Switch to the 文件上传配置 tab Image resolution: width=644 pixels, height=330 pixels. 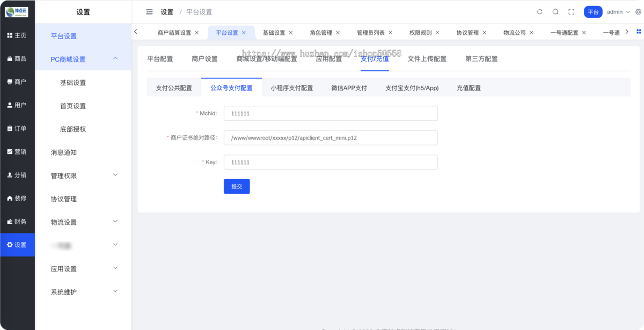(x=427, y=58)
